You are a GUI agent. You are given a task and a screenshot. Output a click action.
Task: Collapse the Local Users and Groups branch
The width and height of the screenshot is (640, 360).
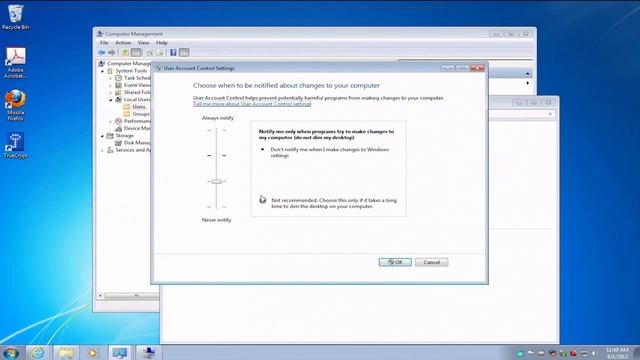coord(111,100)
